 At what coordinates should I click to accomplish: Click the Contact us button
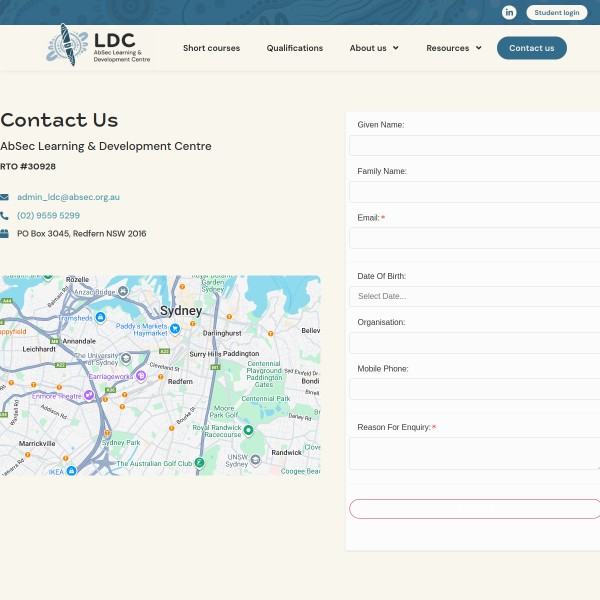(531, 48)
